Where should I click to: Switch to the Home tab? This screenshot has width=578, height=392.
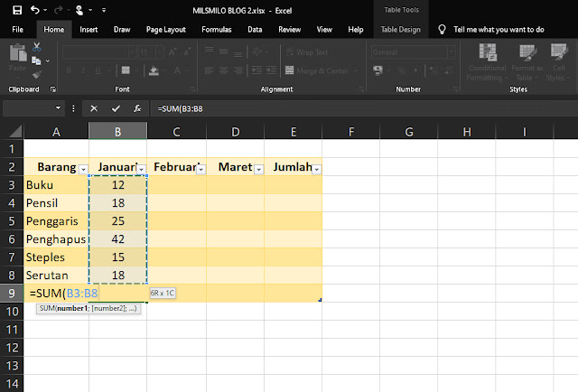click(54, 30)
